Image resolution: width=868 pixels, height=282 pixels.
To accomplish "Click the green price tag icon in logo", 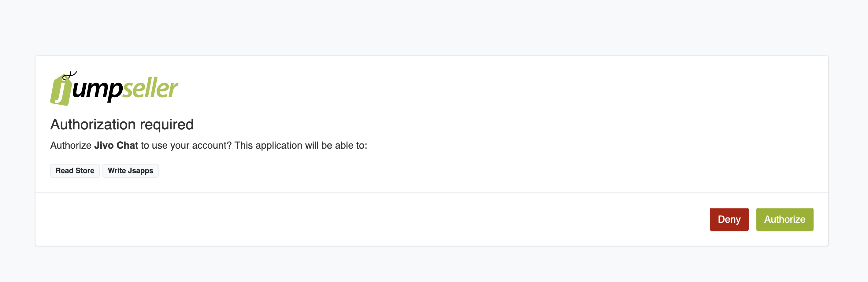I will 61,90.
